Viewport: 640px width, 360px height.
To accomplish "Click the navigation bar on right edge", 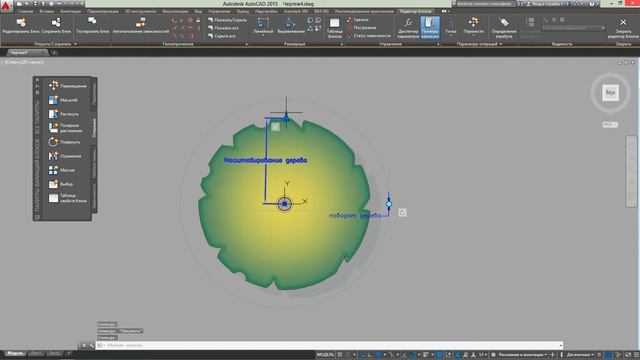I will (x=631, y=171).
